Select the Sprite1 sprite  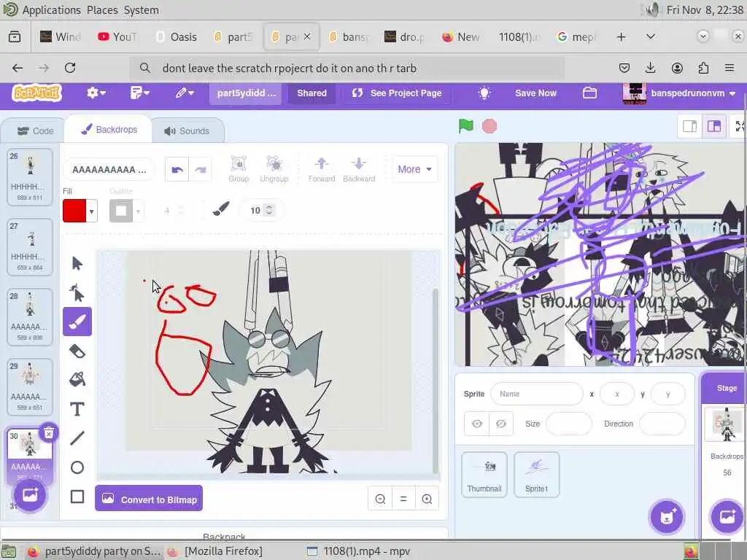pyautogui.click(x=536, y=475)
